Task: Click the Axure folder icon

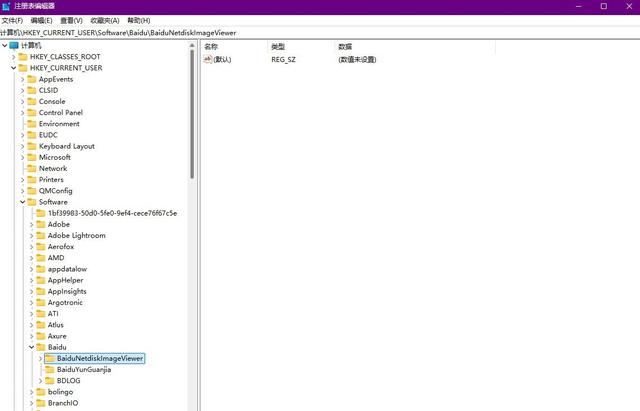Action: click(x=41, y=336)
